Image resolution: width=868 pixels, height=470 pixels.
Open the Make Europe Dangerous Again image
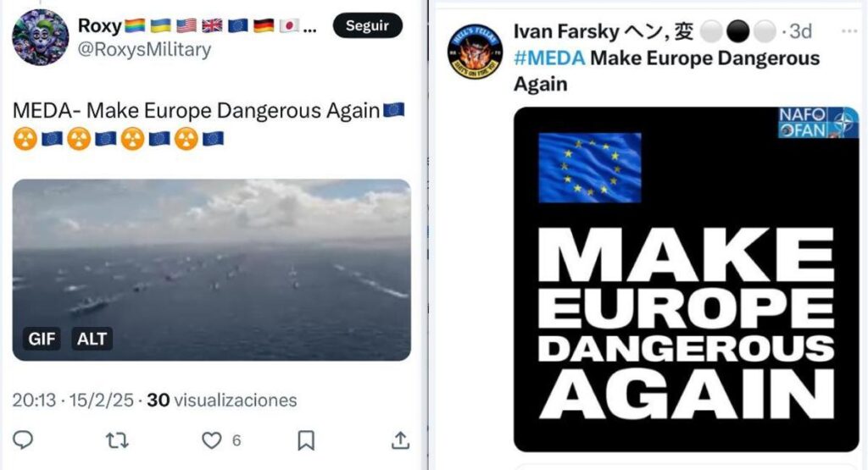687,279
